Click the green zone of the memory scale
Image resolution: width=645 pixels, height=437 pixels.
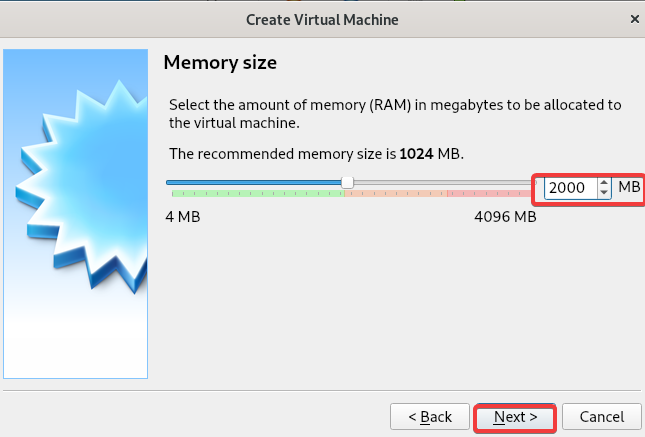click(258, 193)
